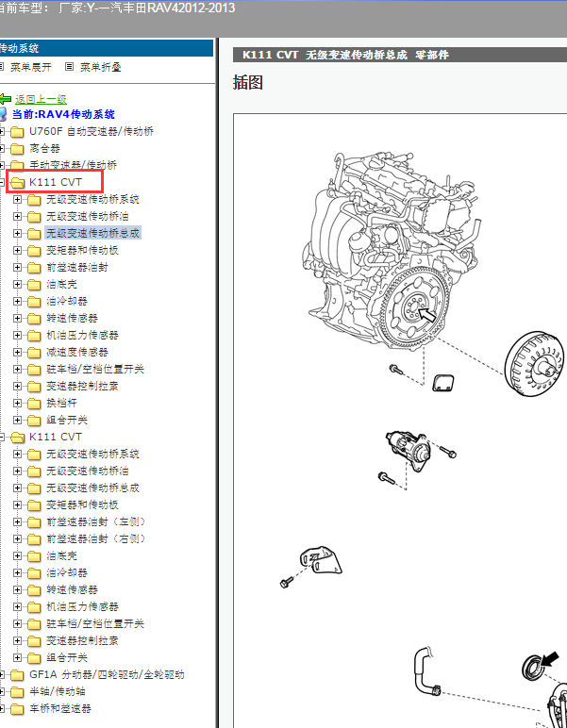Click folder icon of U760F 自动变速器

click(17, 132)
